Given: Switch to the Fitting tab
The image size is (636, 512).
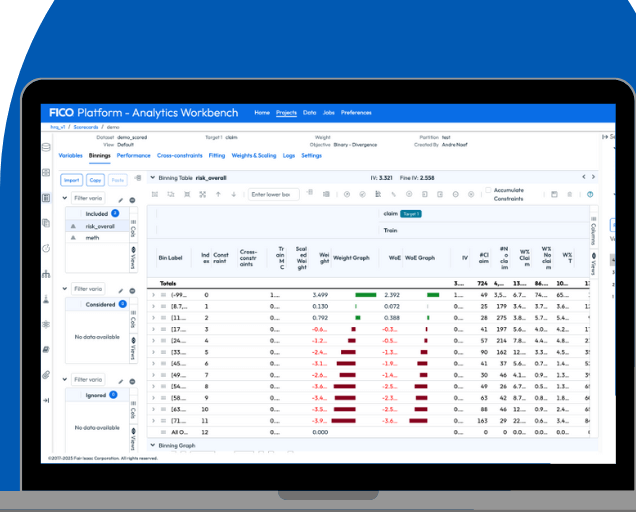Looking at the screenshot, I should pyautogui.click(x=217, y=155).
